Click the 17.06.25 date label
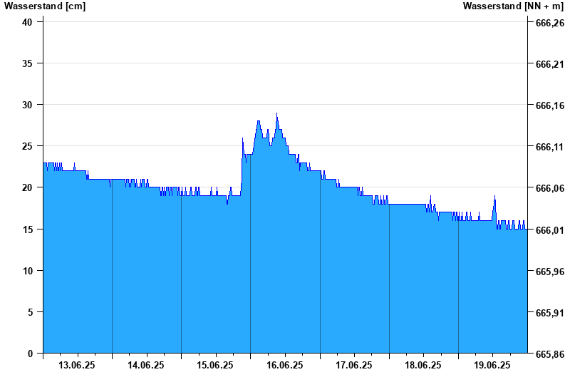This screenshot has width=570, height=392. tap(354, 365)
